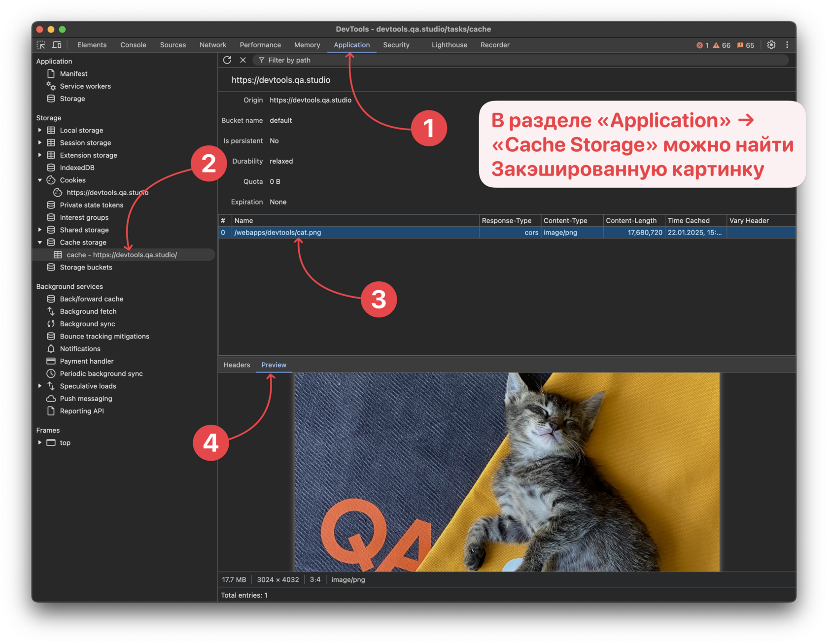Select Private state tokens item
This screenshot has height=644, width=828.
click(92, 205)
